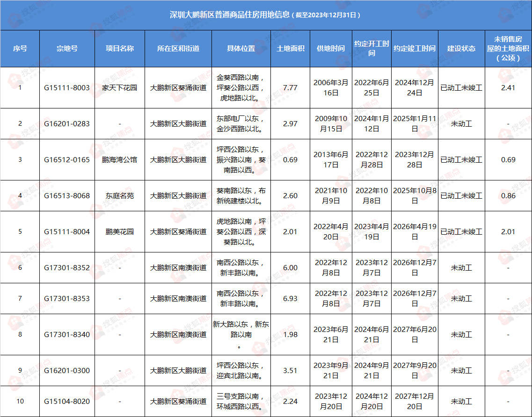
Task: Select the 序号 column header
Action: [x=20, y=49]
